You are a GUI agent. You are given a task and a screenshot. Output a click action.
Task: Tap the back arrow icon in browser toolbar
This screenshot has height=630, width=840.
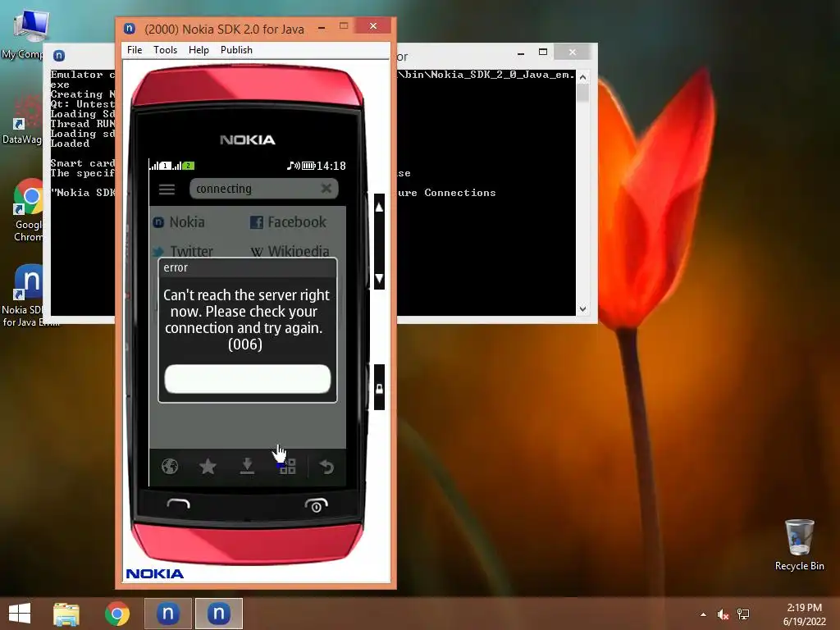click(x=326, y=467)
